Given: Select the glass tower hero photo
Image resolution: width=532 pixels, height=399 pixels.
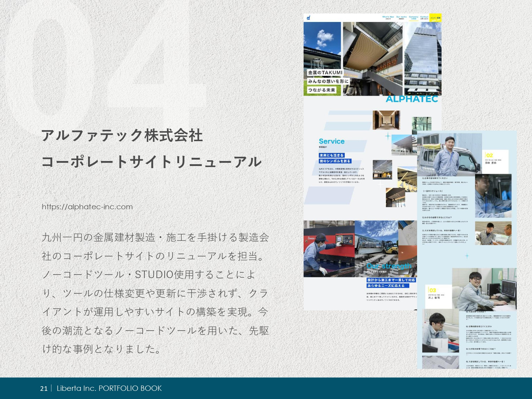Looking at the screenshot, I should 423,57.
